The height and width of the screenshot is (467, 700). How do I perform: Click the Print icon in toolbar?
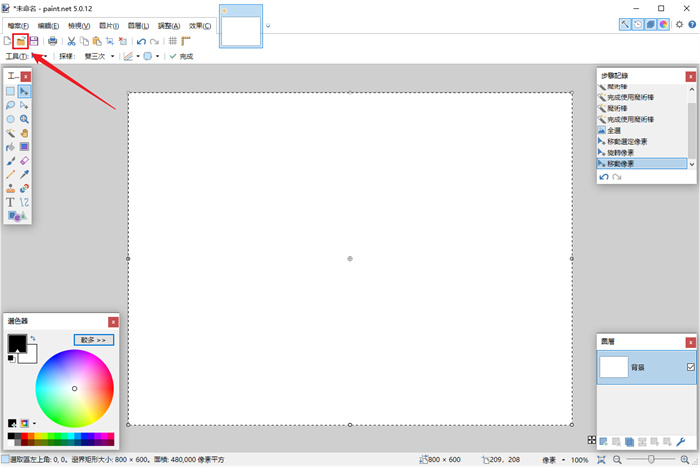click(x=52, y=41)
